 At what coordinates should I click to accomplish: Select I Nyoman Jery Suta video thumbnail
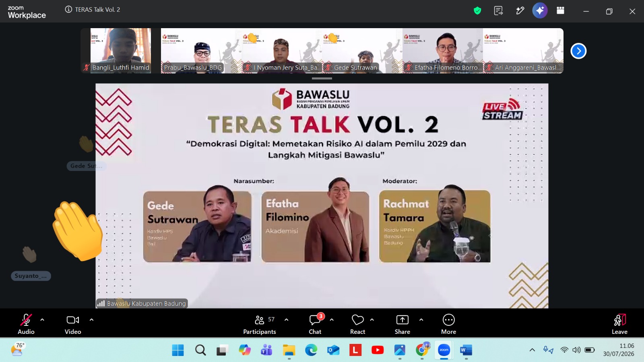click(x=282, y=51)
